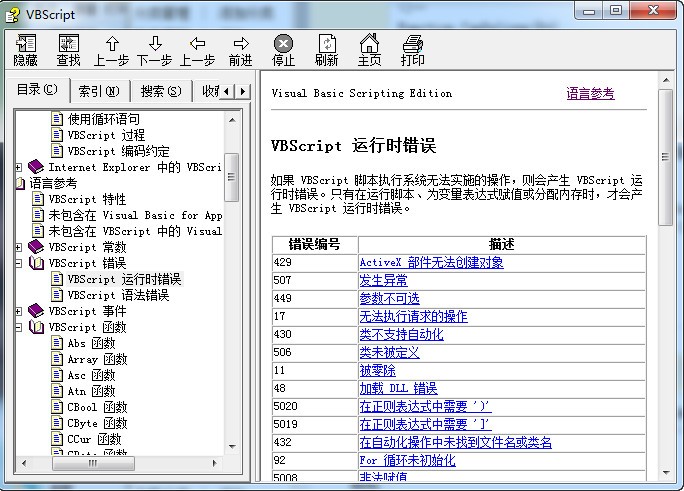Screen dimensions: 684x491
Task: Click the content pane vertical scrollbar thumb
Action: tap(665, 157)
